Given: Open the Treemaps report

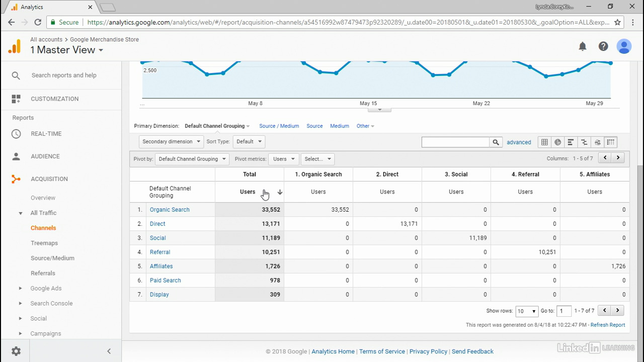Looking at the screenshot, I should pos(44,243).
